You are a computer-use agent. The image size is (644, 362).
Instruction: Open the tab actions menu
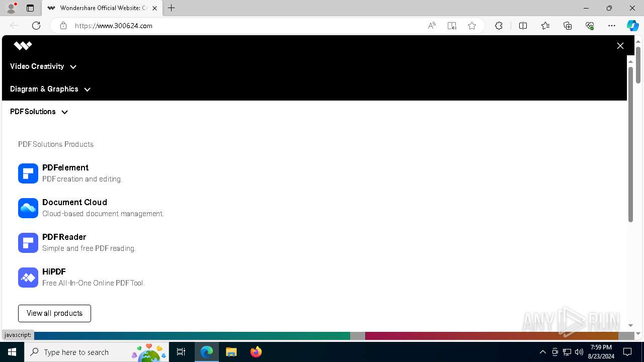(30, 8)
